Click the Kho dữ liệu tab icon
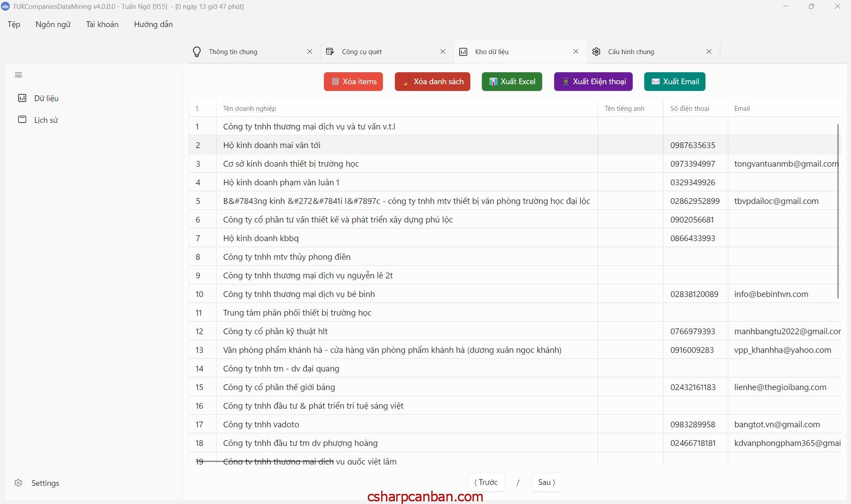Viewport: 851px width, 504px height. pyautogui.click(x=463, y=52)
